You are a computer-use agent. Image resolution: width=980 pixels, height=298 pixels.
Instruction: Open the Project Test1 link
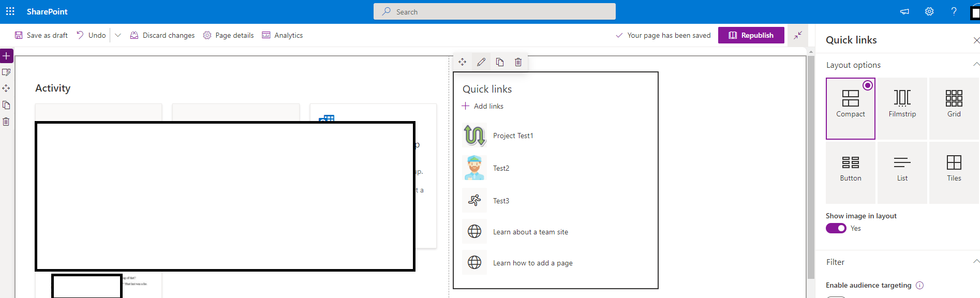(513, 136)
